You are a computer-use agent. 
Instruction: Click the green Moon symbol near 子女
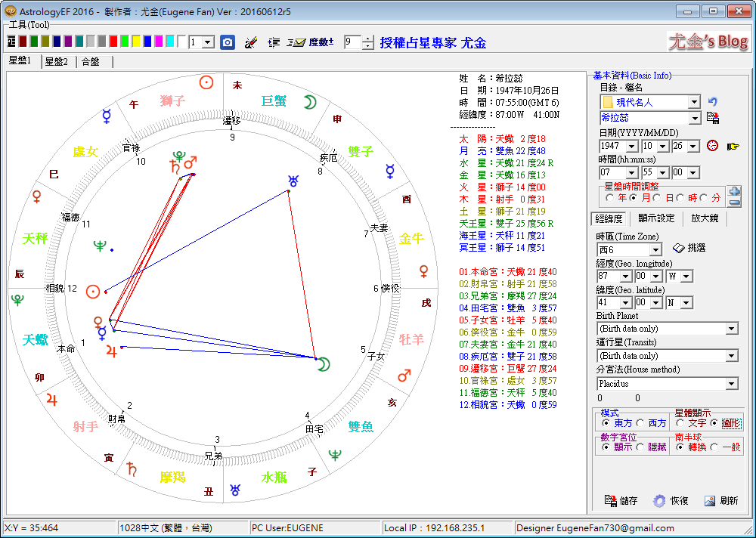(324, 364)
